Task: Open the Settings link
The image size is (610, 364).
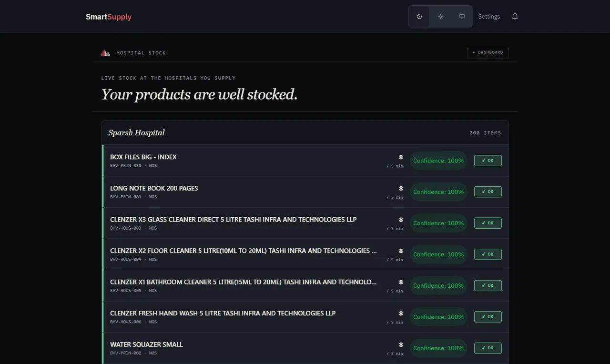Action: pos(489,17)
